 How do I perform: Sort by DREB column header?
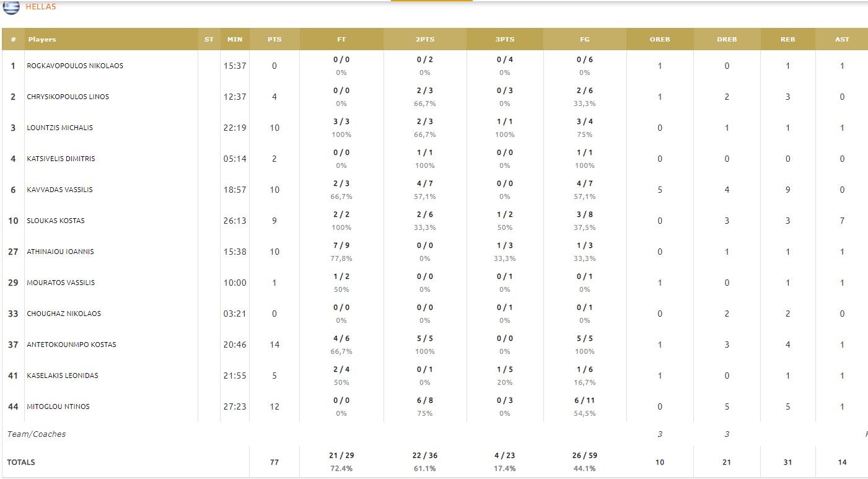tap(727, 39)
